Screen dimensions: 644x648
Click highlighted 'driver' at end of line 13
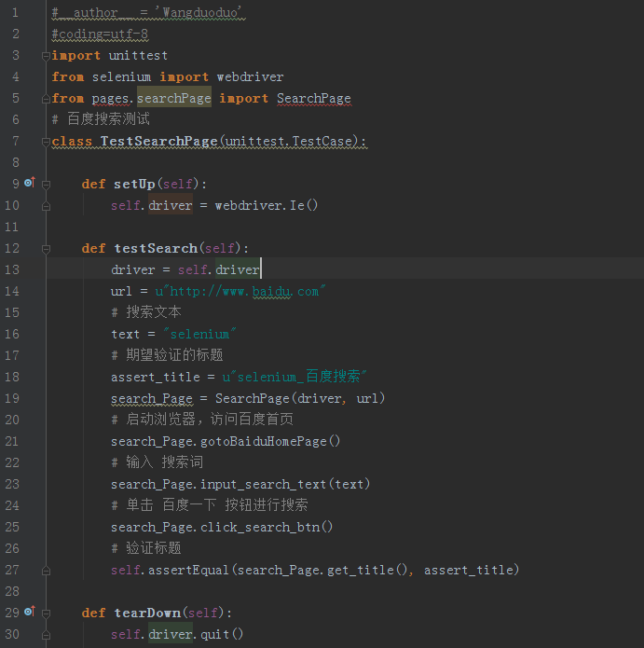[x=238, y=269]
